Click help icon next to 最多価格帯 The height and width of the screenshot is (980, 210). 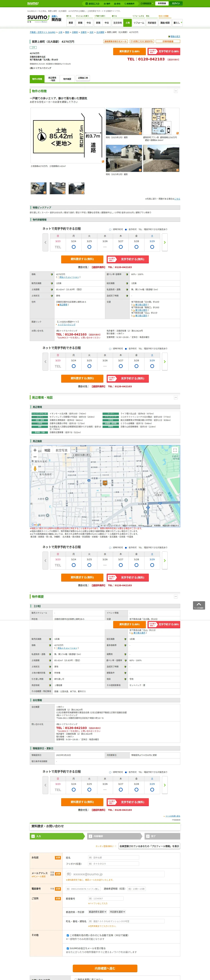pyautogui.click(x=125, y=645)
